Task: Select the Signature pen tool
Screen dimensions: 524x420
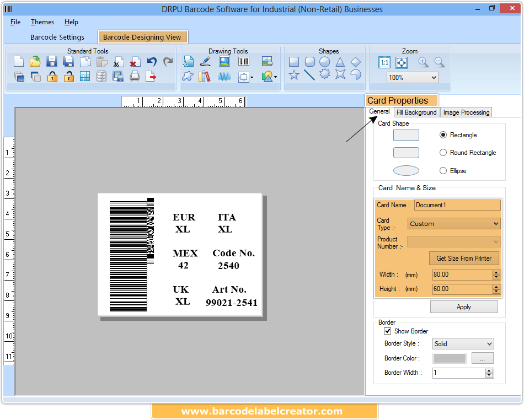Action: [x=205, y=61]
